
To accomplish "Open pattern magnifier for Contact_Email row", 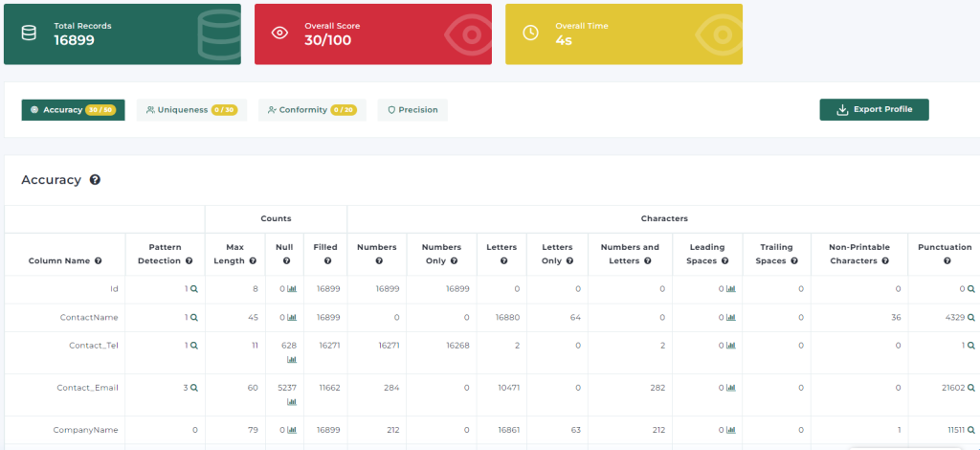I will [x=194, y=388].
